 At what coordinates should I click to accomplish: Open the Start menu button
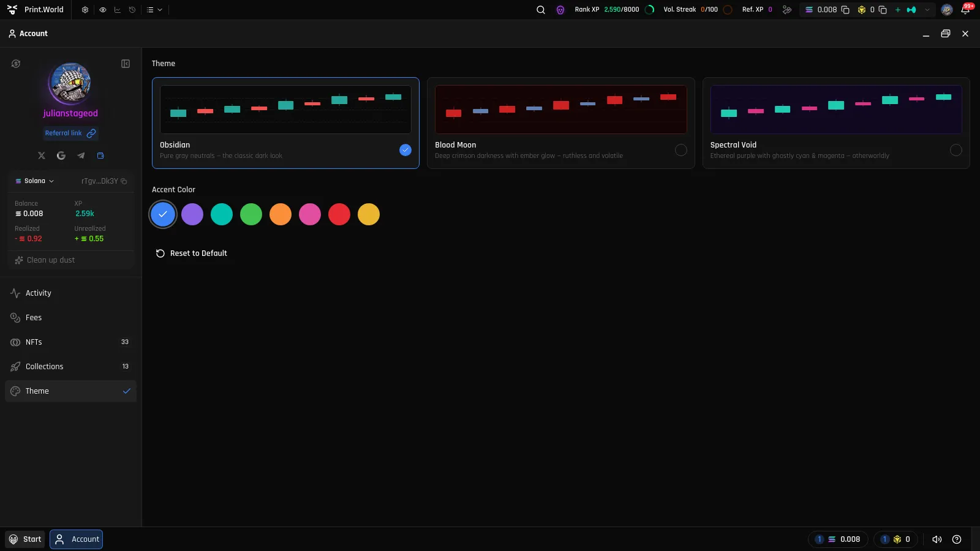tap(25, 539)
